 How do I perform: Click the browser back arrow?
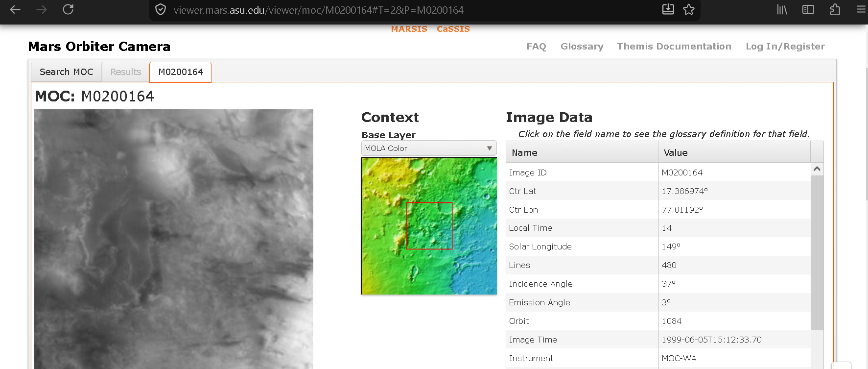[15, 10]
